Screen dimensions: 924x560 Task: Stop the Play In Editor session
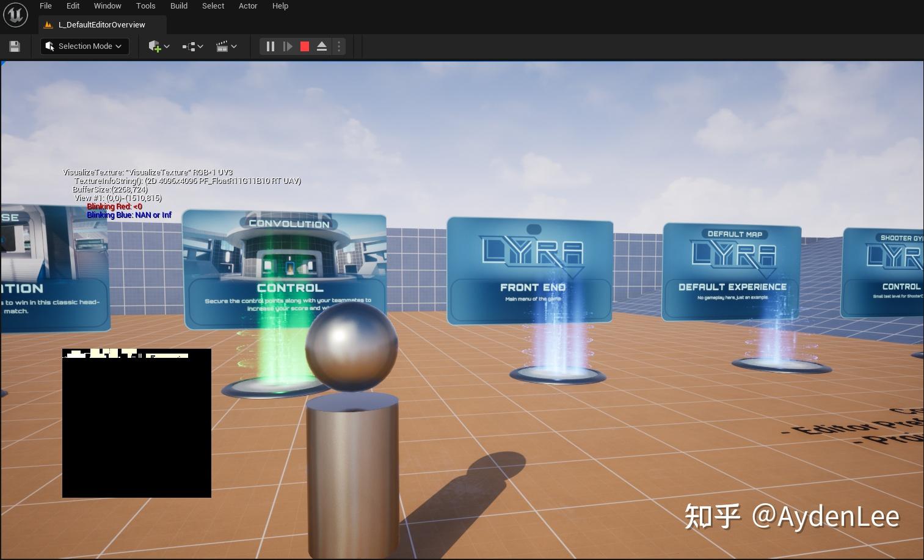304,46
